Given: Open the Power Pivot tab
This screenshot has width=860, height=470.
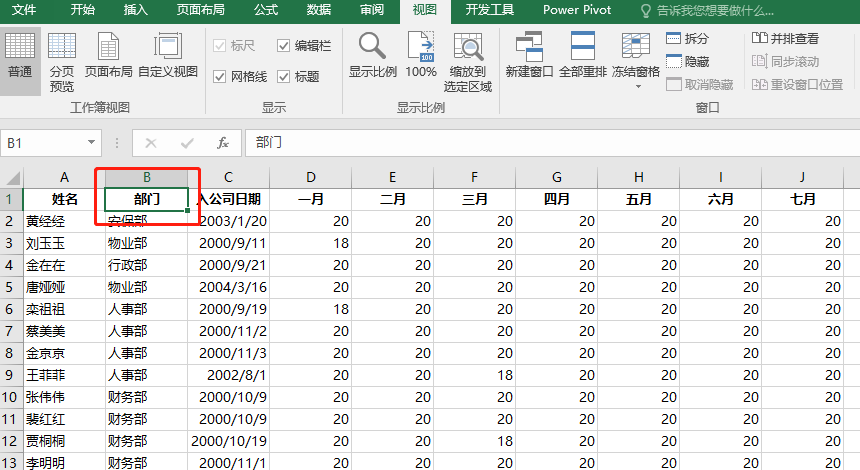Looking at the screenshot, I should [577, 10].
